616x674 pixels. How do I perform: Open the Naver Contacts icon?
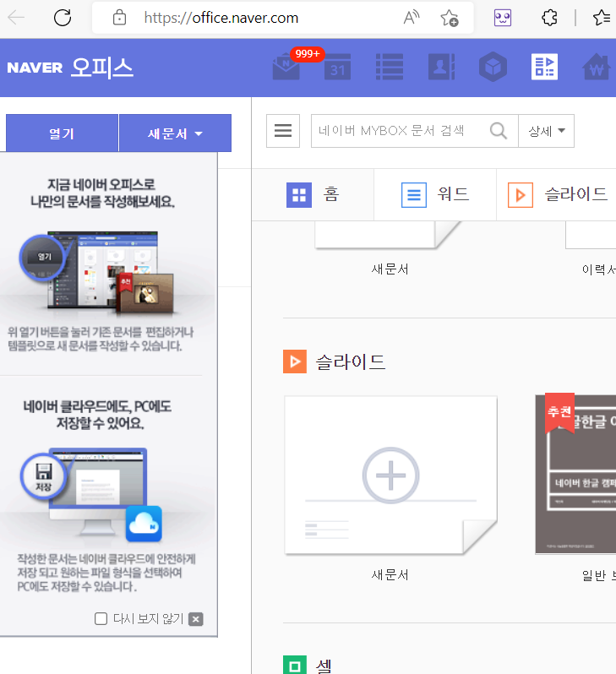[441, 67]
